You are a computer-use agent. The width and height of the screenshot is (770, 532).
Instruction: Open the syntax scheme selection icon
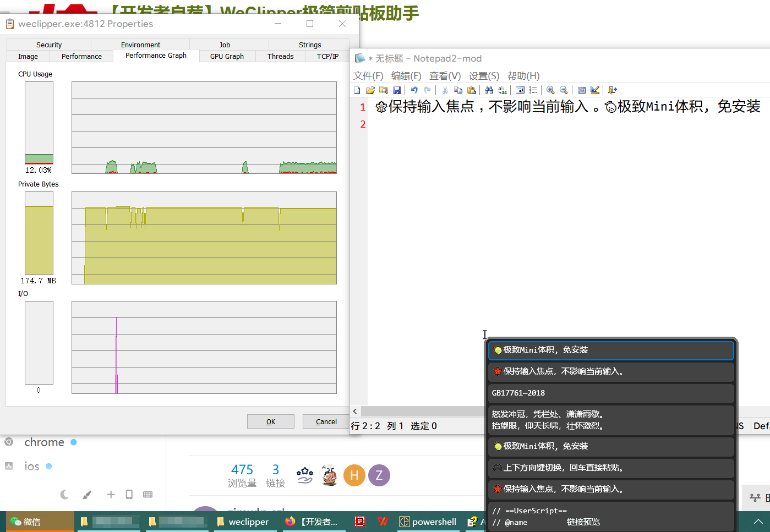coord(582,90)
